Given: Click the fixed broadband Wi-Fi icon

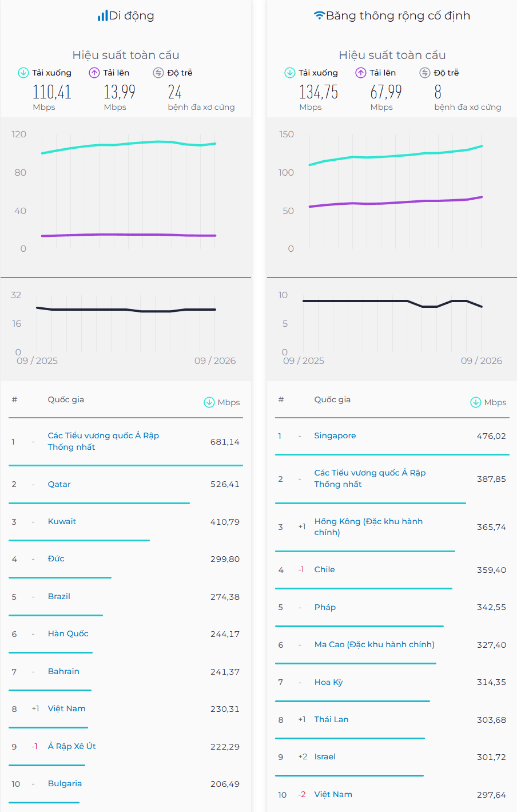Looking at the screenshot, I should pyautogui.click(x=320, y=15).
